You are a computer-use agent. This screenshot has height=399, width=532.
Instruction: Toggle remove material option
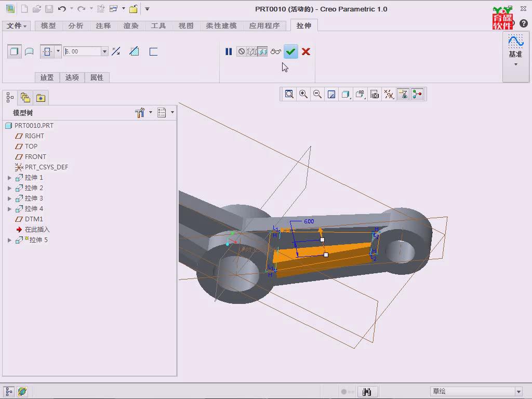135,51
